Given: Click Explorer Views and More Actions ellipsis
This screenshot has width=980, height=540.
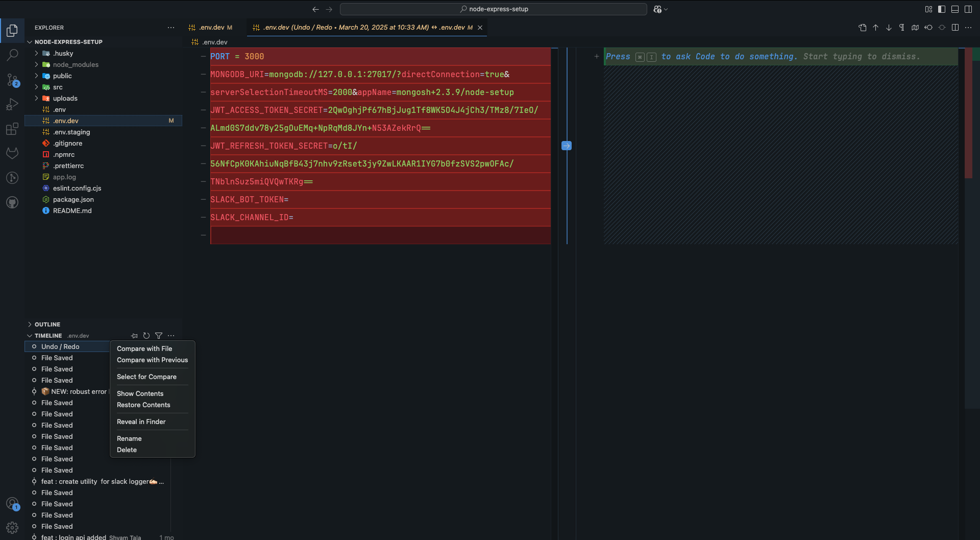Looking at the screenshot, I should [171, 28].
